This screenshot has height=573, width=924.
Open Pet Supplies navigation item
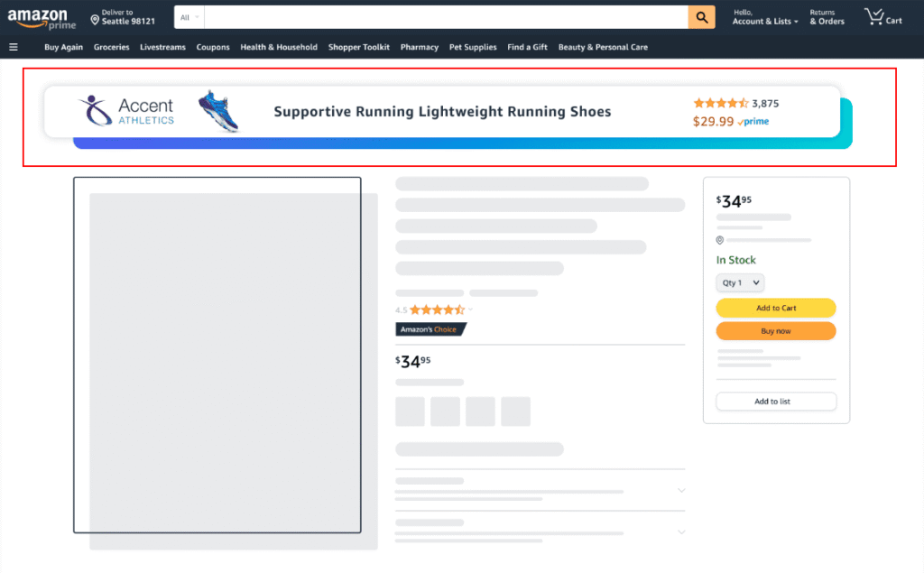[473, 47]
